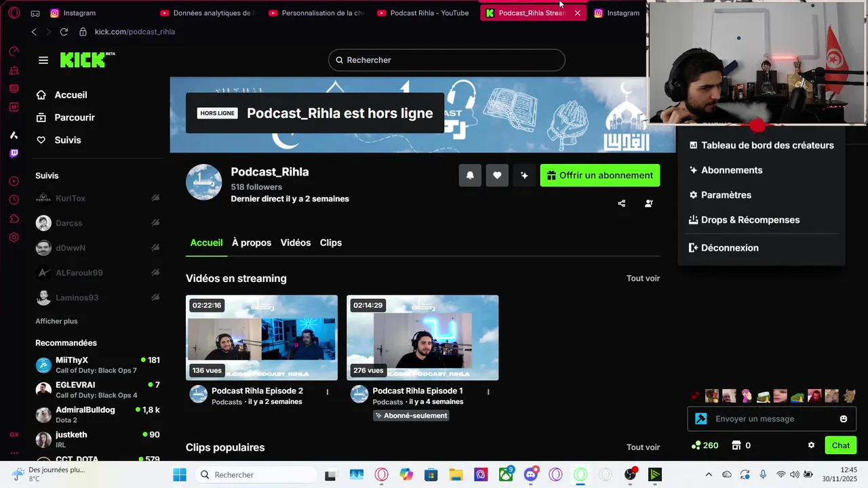Click the Podcast_Rihla channel avatar

point(204,182)
